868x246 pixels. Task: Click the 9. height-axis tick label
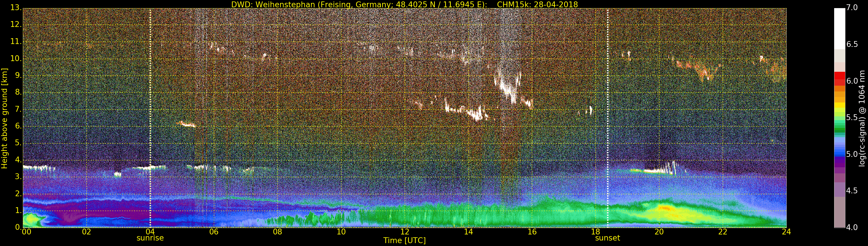click(x=18, y=75)
